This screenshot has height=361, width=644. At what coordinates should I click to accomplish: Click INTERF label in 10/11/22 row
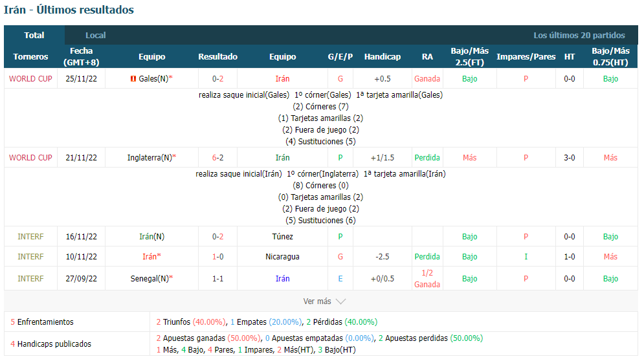click(30, 257)
